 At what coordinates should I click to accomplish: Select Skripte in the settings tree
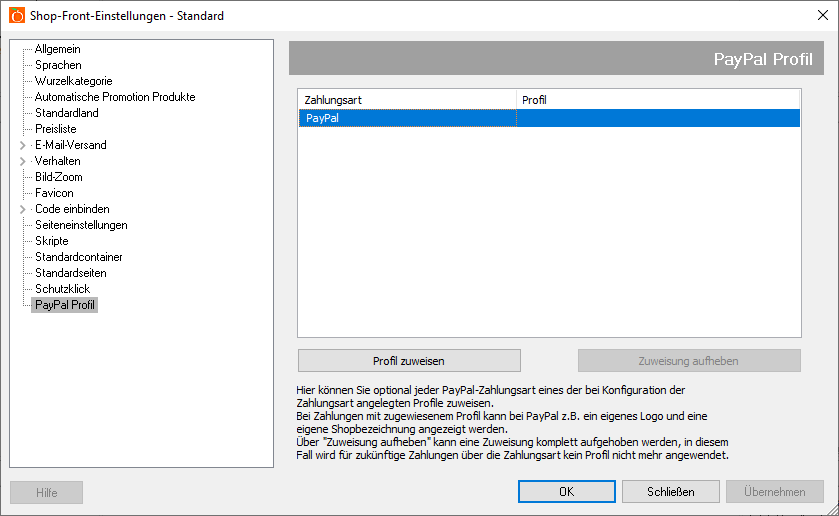[52, 241]
